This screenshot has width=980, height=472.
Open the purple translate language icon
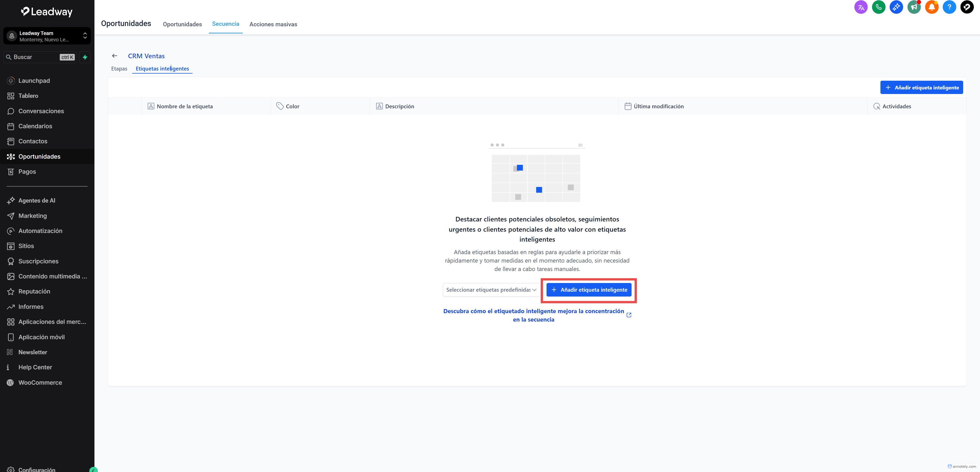coord(861,7)
